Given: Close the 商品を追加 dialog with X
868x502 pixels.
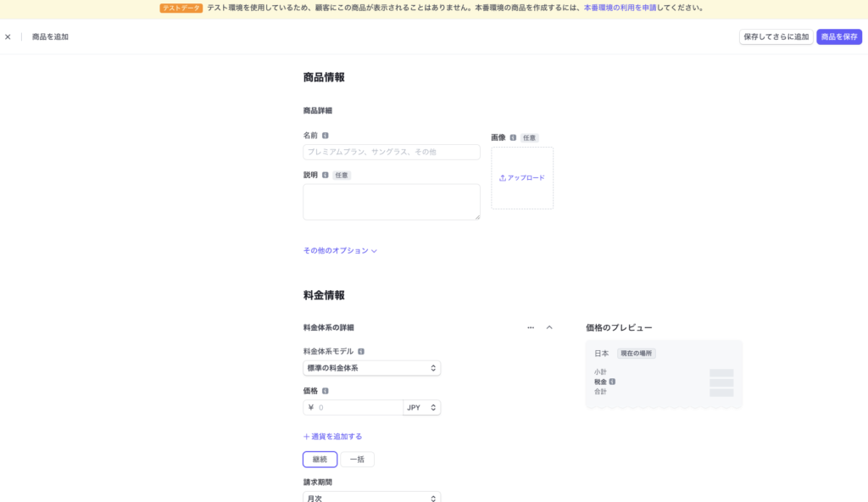Looking at the screenshot, I should (8, 37).
